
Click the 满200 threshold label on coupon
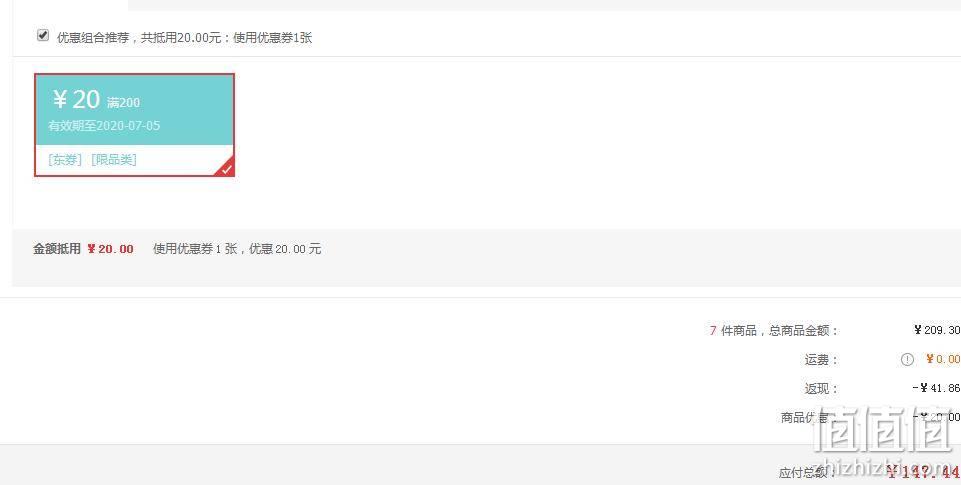pos(123,102)
